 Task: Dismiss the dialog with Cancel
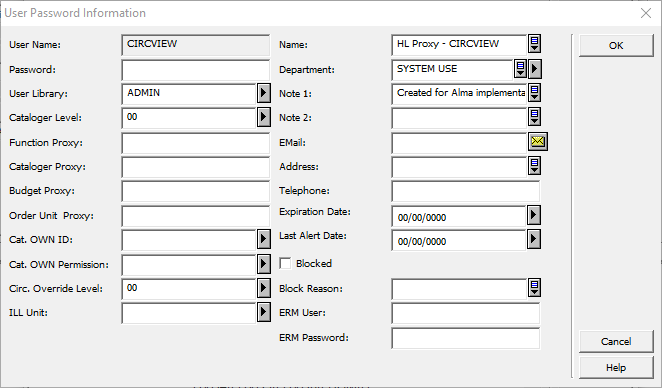tap(616, 342)
